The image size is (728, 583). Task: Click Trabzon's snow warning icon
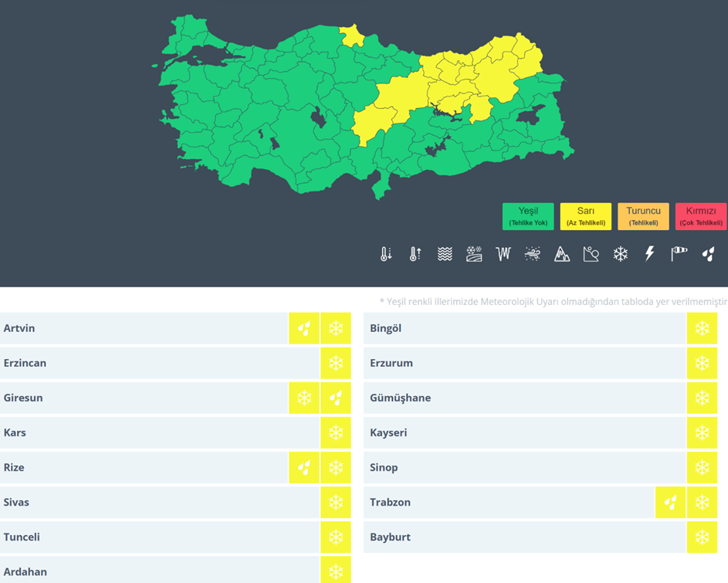click(702, 503)
